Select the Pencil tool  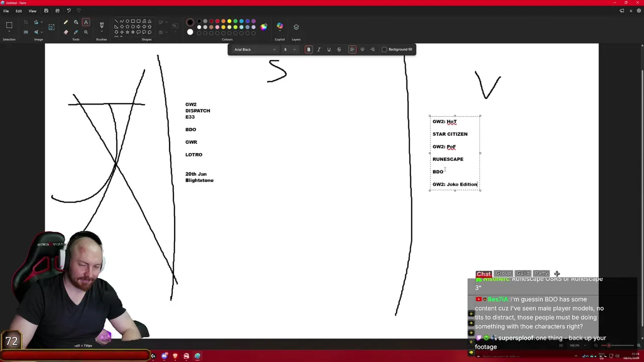65,22
